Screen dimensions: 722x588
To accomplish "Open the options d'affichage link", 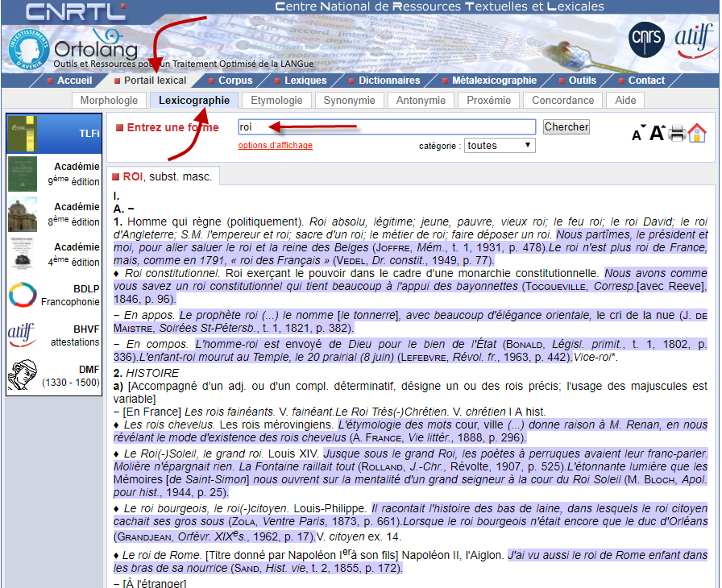I will 275,146.
